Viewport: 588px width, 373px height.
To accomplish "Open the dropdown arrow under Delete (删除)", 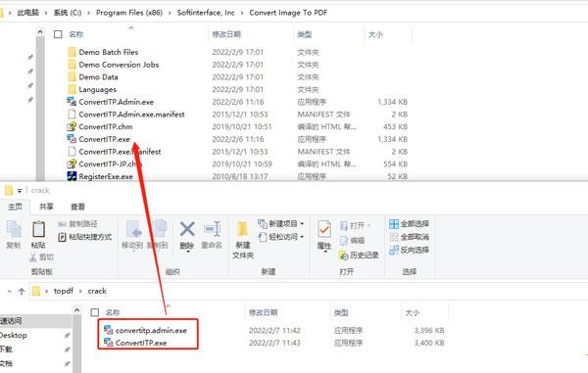I will click(x=187, y=252).
